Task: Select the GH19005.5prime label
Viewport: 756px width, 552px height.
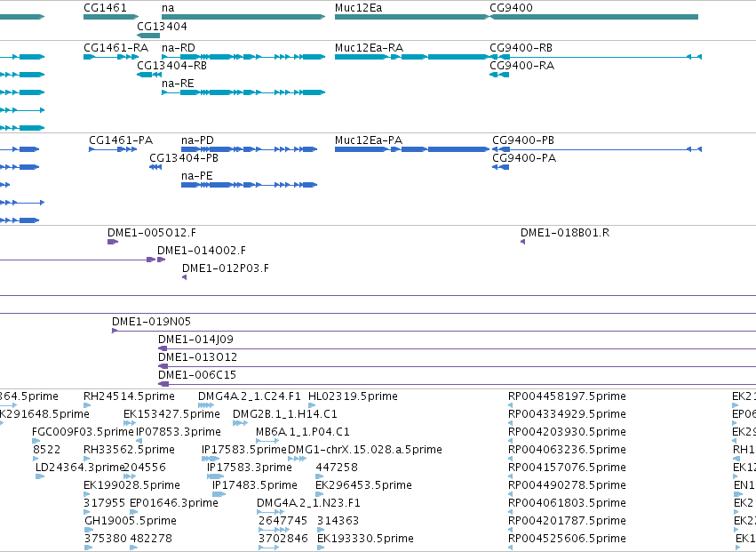Action: coord(131,521)
